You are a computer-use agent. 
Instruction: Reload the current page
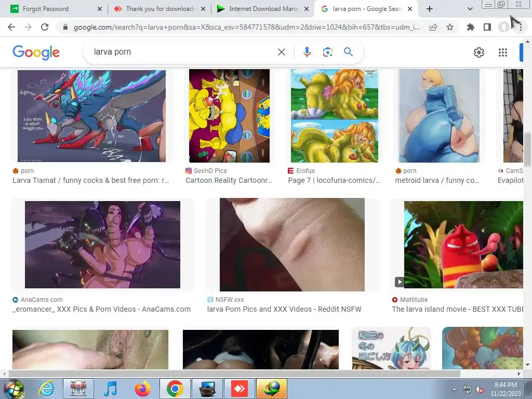45,27
